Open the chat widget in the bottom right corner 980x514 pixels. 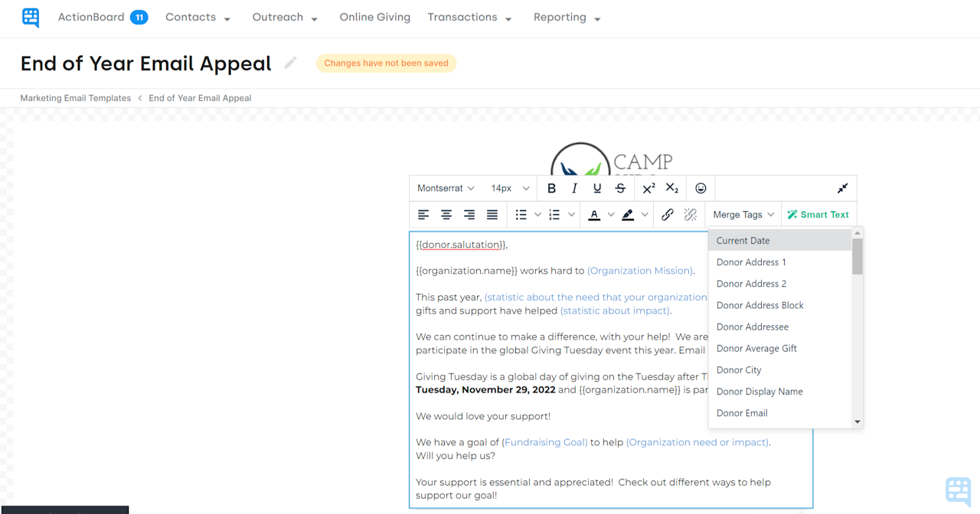pyautogui.click(x=957, y=490)
